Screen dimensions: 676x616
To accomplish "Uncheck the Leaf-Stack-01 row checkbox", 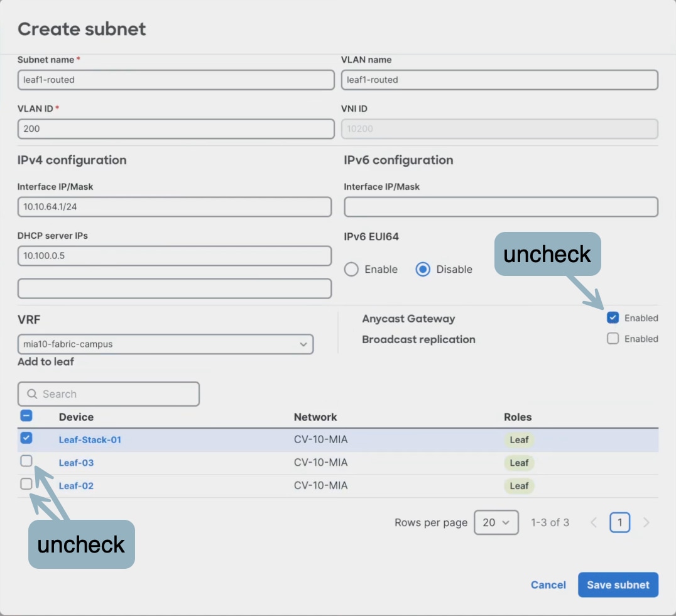I will [x=26, y=438].
